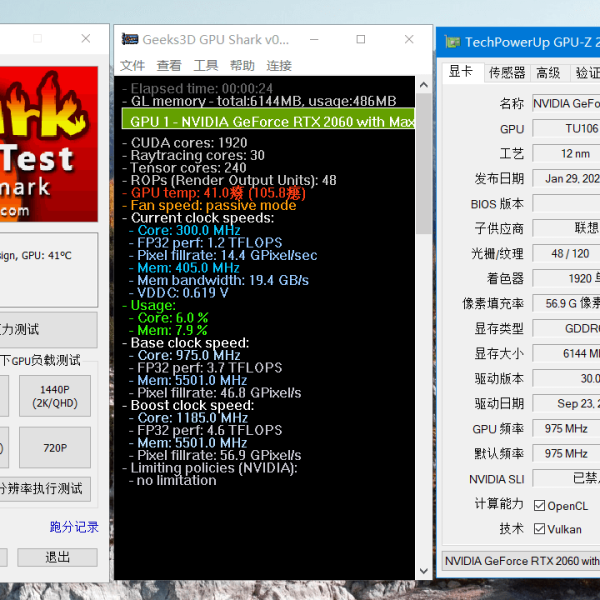Open the 连接 menu in GPU Shark
The image size is (600, 600).
tap(279, 65)
